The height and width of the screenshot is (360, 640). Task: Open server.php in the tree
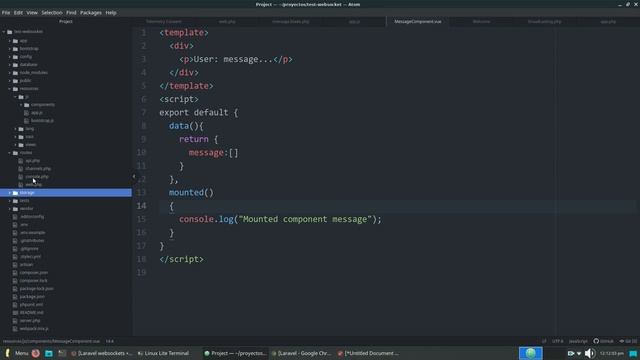[x=30, y=321]
